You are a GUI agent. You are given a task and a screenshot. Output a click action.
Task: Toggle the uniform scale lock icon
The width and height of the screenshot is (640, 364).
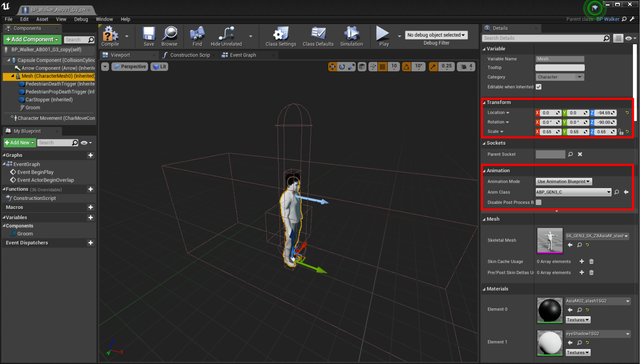621,132
